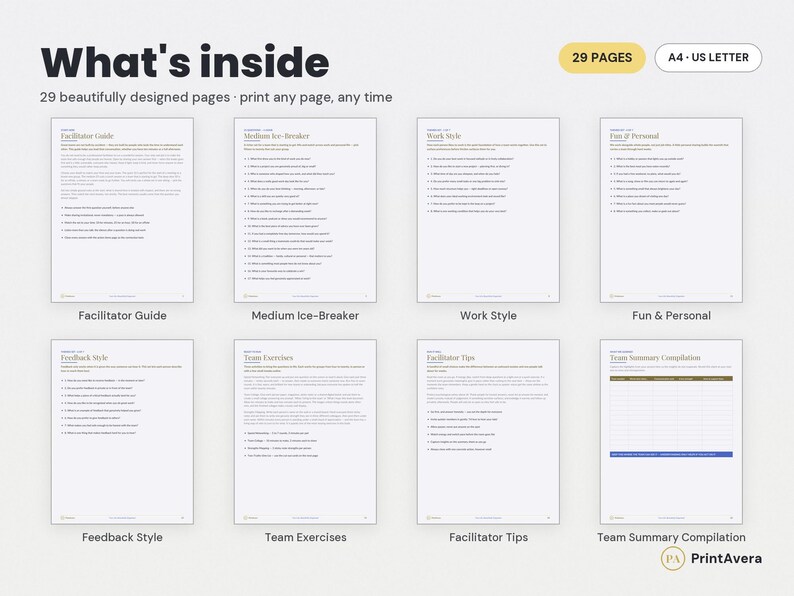
Task: Click the Team Summary Compilation caption
Action: (671, 537)
